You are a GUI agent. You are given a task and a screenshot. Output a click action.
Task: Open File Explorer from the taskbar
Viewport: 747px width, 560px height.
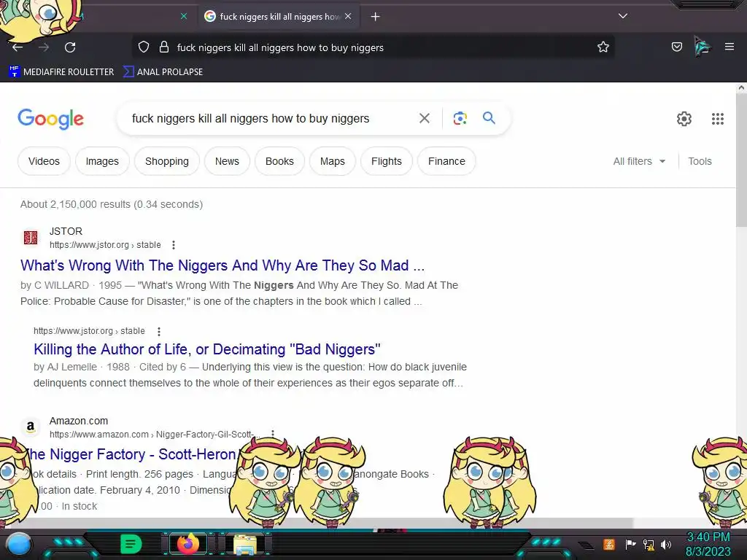pyautogui.click(x=245, y=544)
